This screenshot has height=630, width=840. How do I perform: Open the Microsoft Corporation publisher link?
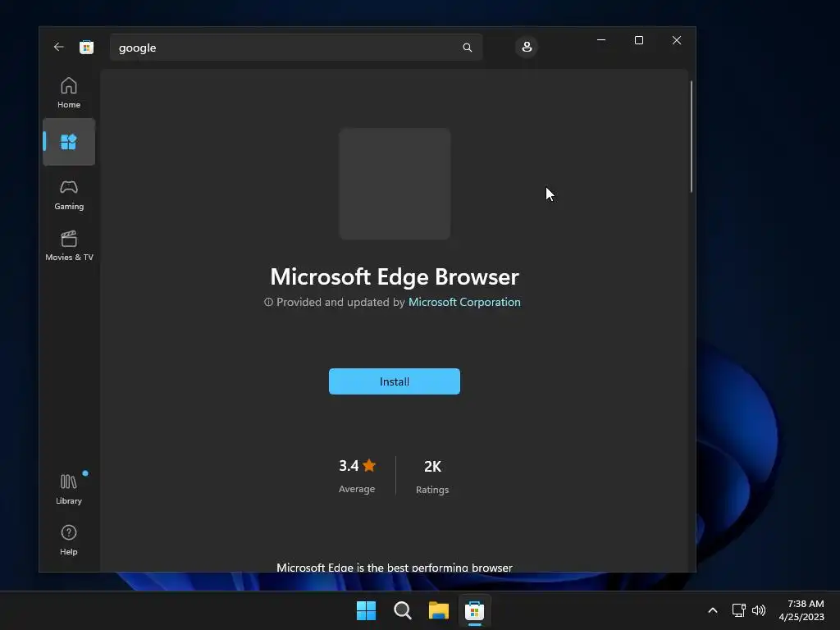pos(464,302)
